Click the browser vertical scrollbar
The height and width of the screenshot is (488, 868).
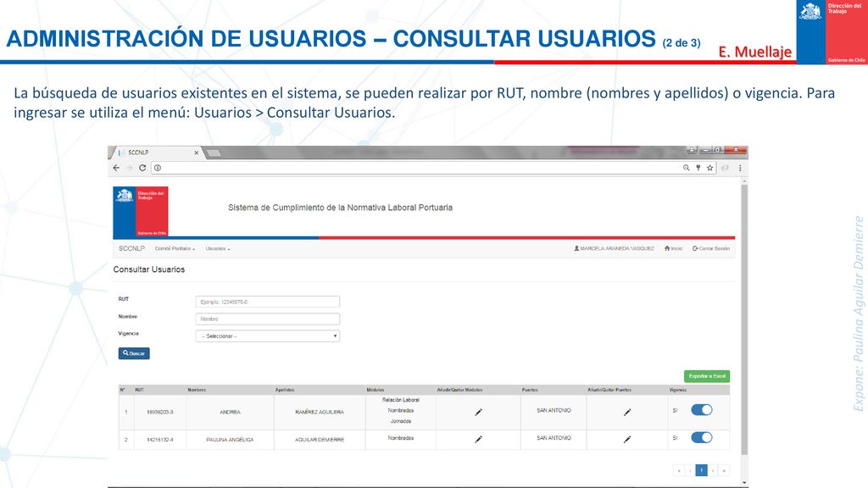pos(744,319)
